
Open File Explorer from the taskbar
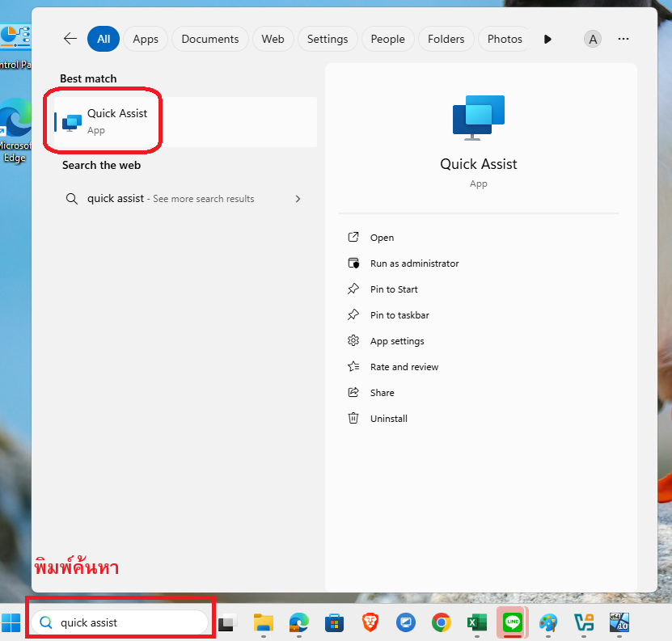(x=263, y=622)
